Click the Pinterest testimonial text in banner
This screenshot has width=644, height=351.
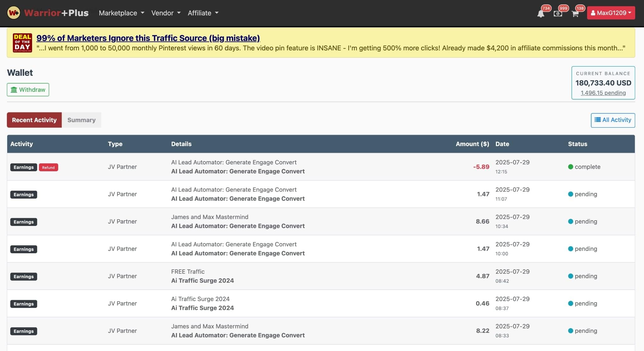[x=331, y=48]
